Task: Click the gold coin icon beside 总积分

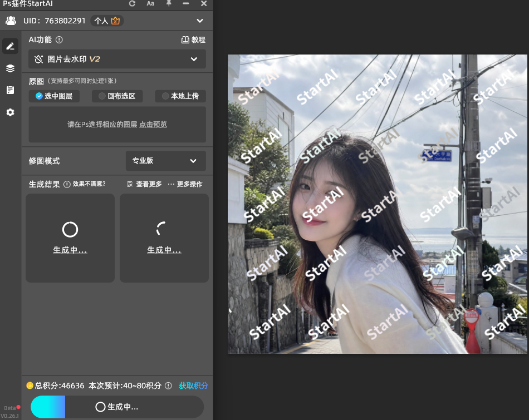Action: 30,386
